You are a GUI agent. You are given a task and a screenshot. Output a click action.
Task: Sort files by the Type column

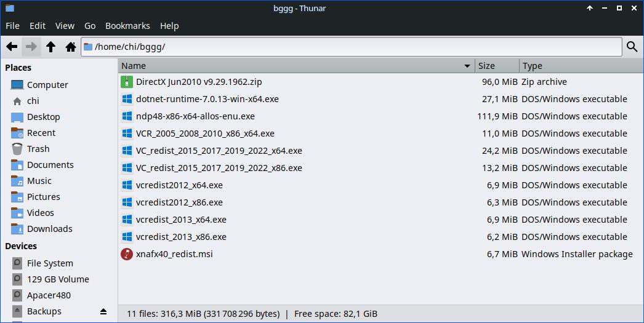(x=532, y=66)
